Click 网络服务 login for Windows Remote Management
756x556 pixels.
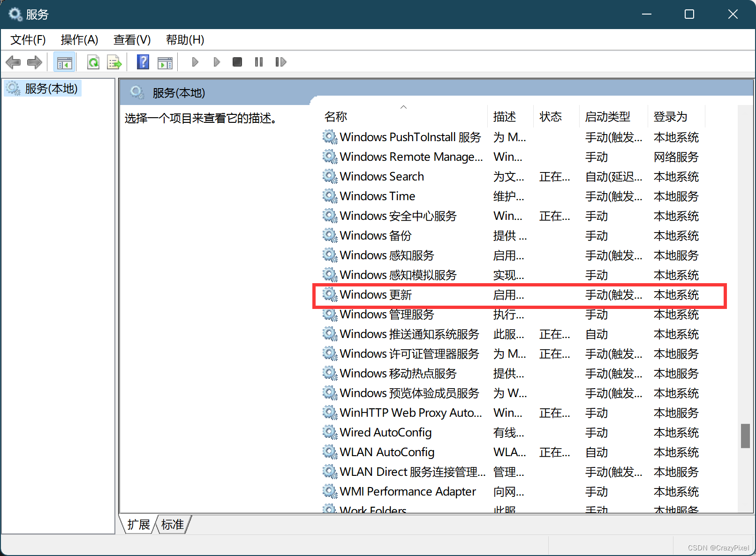[x=676, y=157]
